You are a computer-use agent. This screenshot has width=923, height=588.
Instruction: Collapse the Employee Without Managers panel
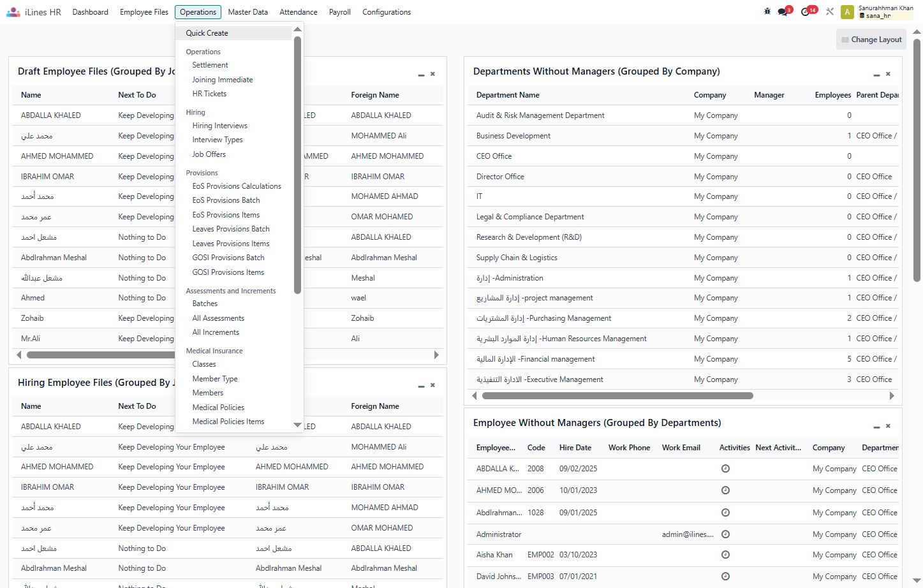coord(876,427)
